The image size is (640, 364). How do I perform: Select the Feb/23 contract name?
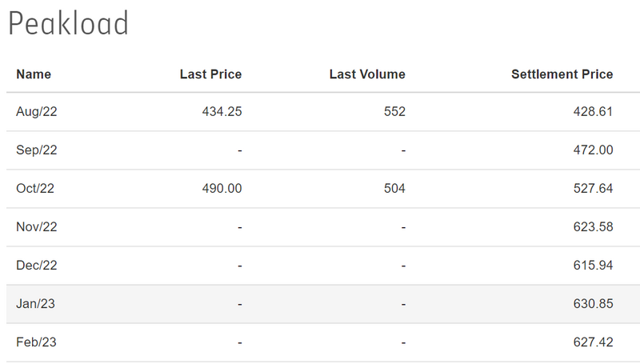[37, 342]
